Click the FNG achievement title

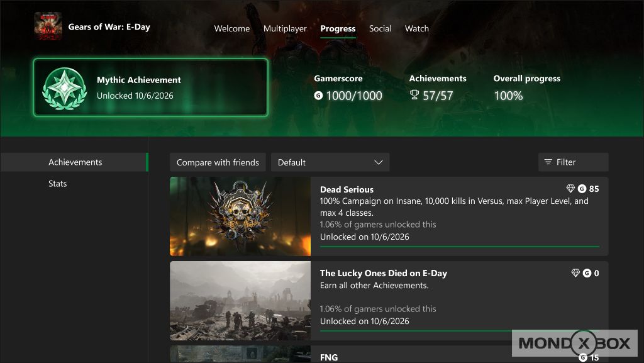pos(328,357)
